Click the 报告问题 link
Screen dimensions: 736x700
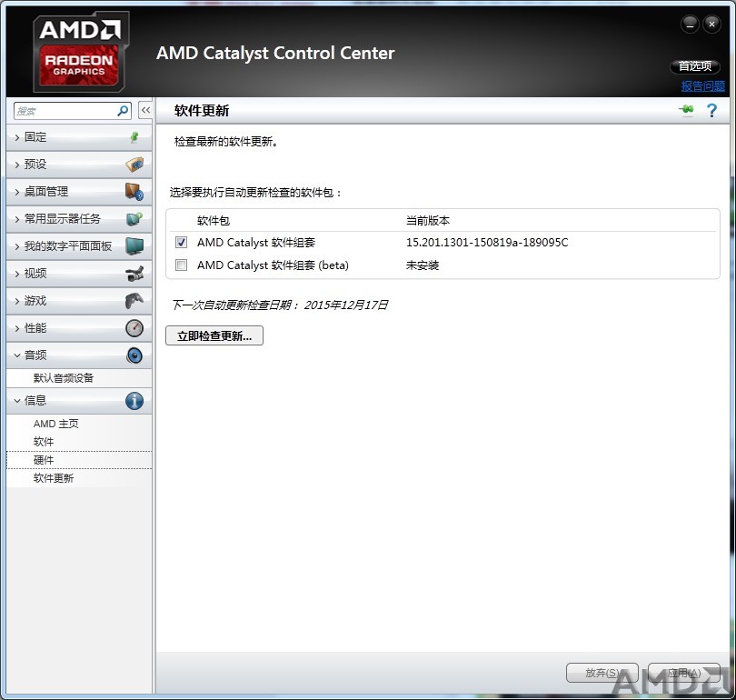click(x=702, y=86)
